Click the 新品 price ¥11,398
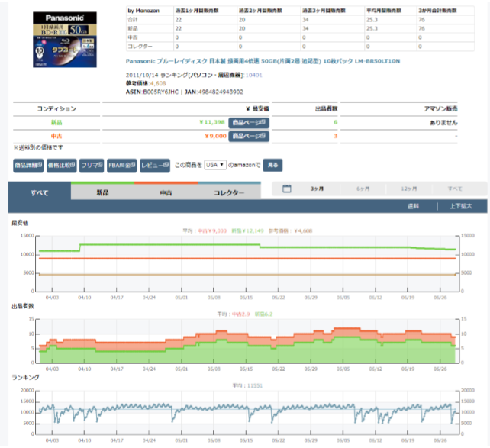490x448 pixels. pyautogui.click(x=212, y=122)
